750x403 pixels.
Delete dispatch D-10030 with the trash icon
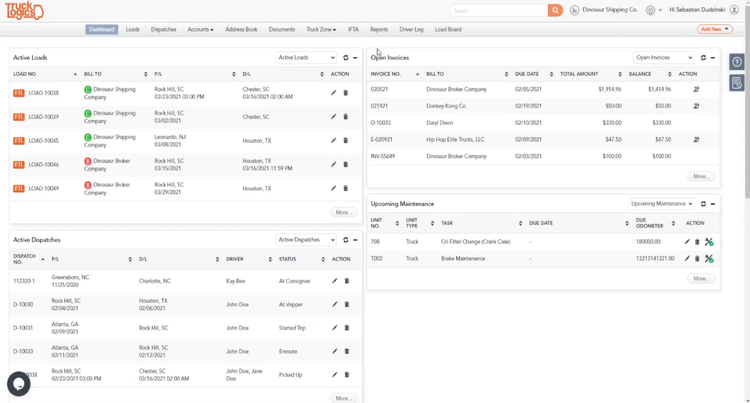point(347,304)
